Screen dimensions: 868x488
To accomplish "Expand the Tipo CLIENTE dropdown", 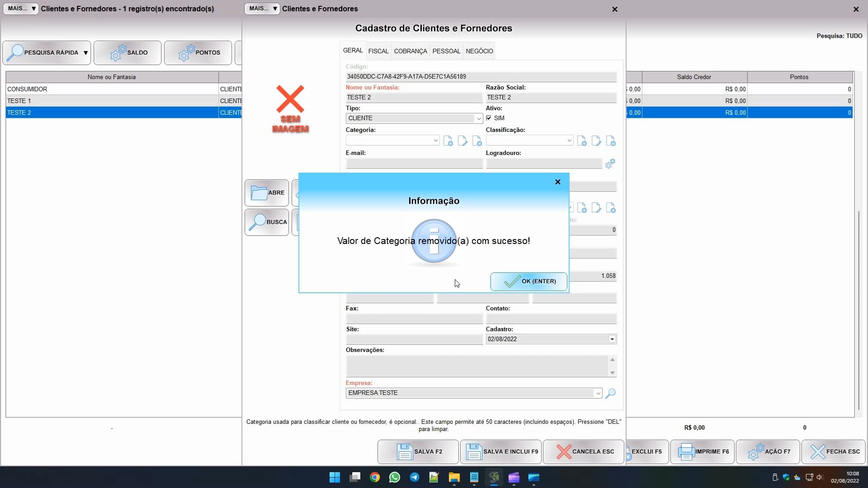I will 478,118.
